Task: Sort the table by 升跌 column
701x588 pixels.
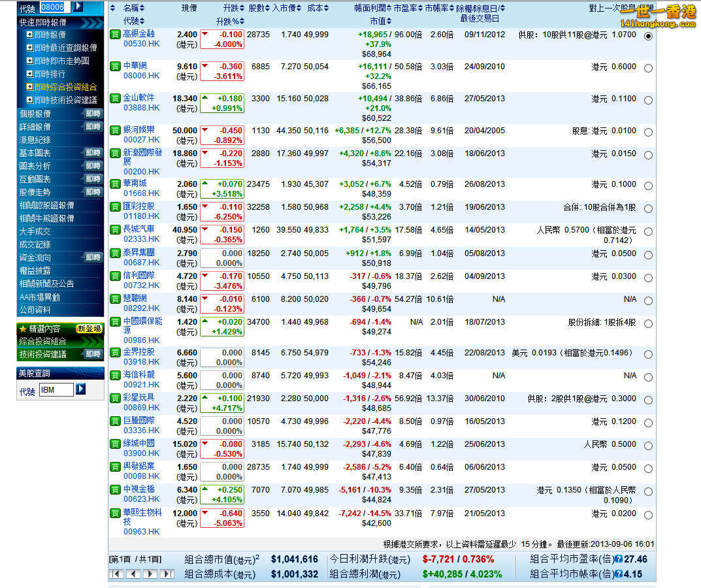Action: point(234,8)
